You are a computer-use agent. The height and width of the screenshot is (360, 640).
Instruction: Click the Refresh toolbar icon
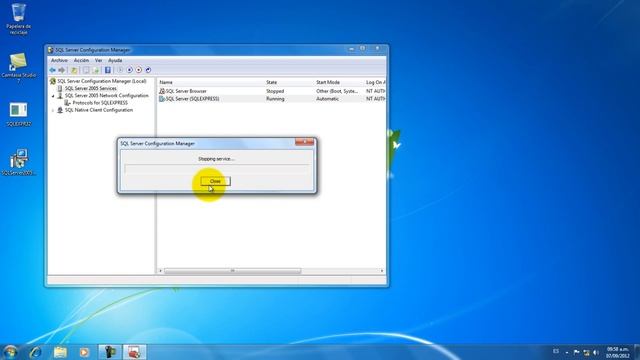pyautogui.click(x=86, y=70)
